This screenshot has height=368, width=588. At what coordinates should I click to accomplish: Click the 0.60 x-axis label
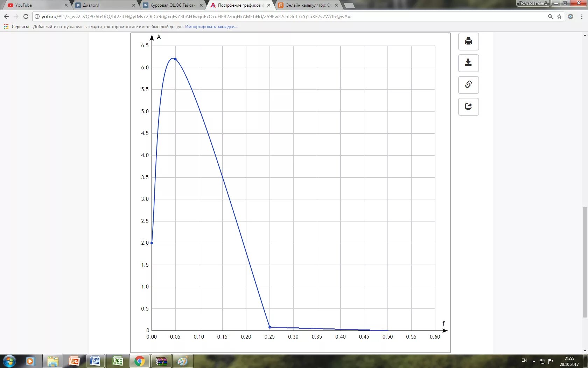[x=435, y=337]
